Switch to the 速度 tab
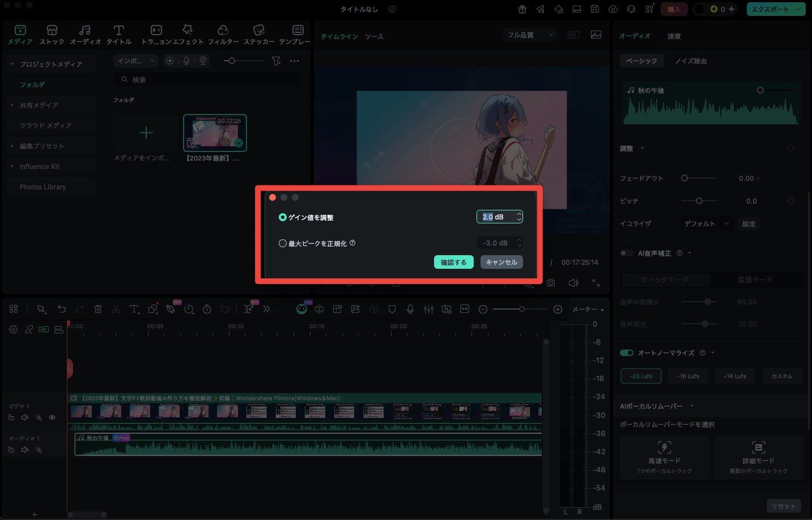The width and height of the screenshot is (812, 520). [674, 36]
